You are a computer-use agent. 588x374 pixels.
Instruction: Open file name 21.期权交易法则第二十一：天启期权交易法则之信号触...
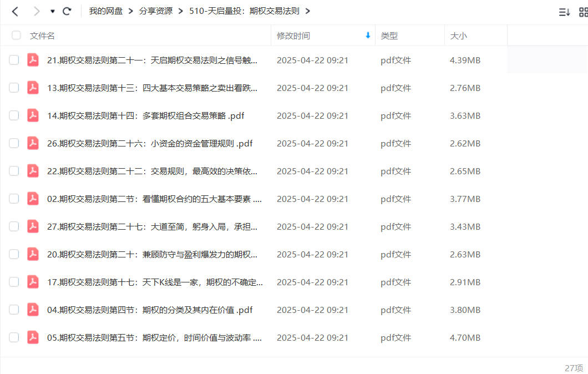coord(152,60)
